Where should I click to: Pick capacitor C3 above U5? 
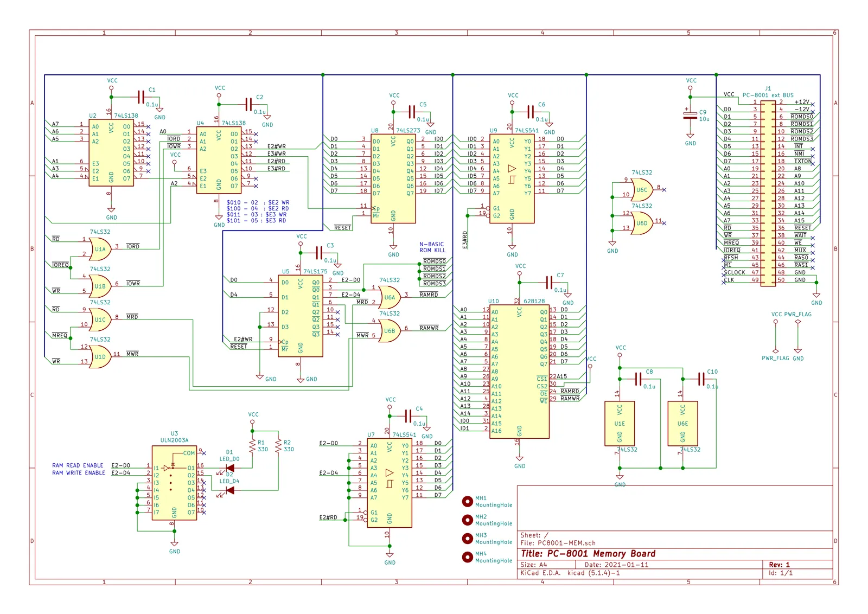coord(318,253)
